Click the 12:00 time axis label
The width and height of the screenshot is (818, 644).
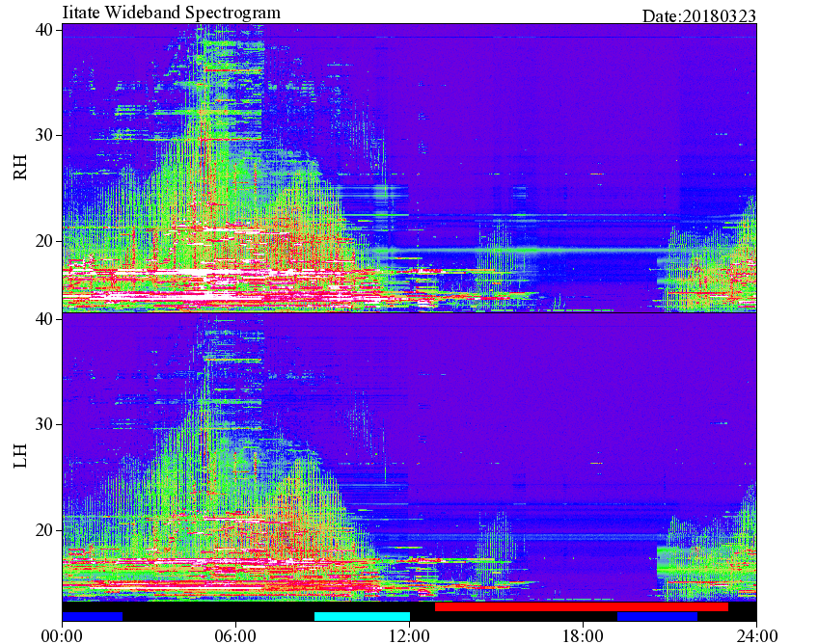click(410, 636)
